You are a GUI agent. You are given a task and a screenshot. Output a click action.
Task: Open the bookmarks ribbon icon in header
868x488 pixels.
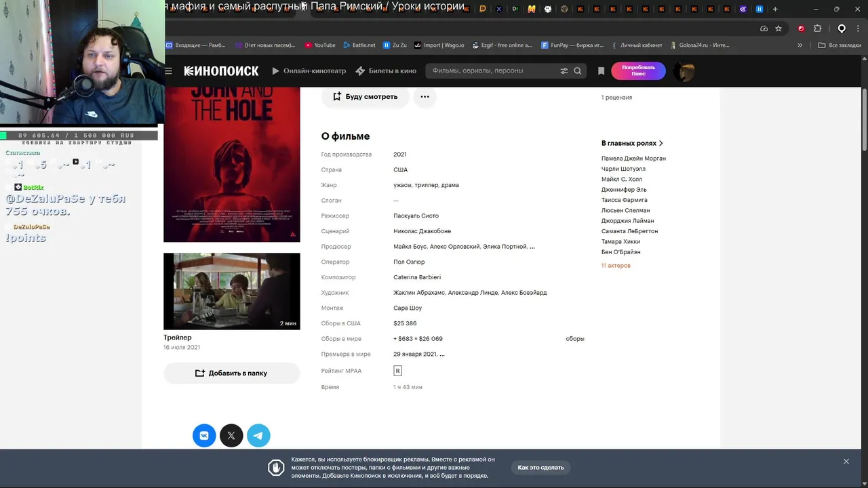click(x=601, y=70)
